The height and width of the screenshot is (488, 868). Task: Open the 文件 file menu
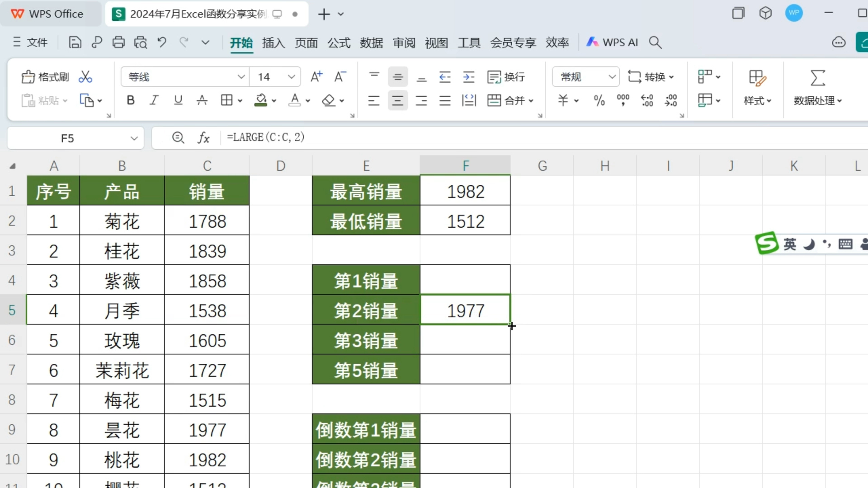(31, 42)
